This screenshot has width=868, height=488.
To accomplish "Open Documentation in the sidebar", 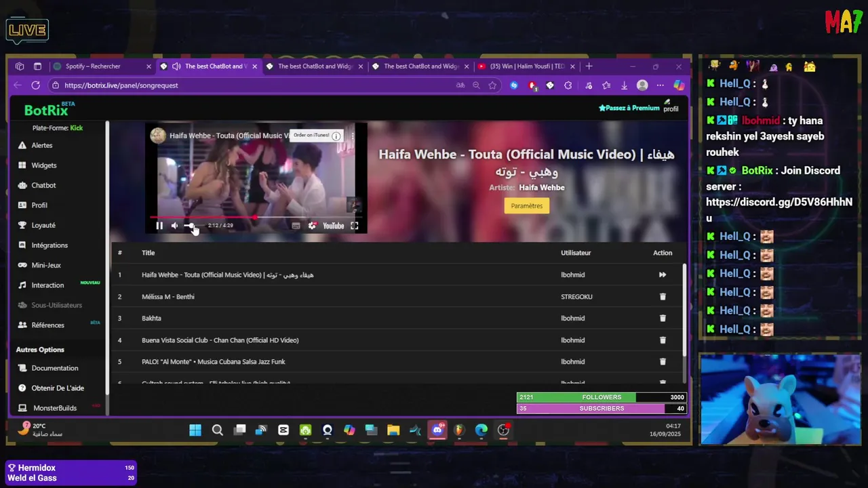I will 54,368.
